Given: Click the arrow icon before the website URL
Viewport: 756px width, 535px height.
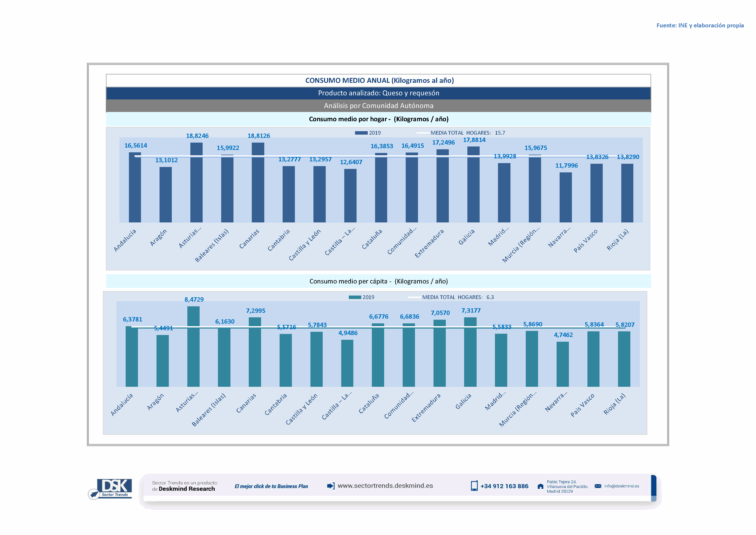Looking at the screenshot, I should (331, 486).
